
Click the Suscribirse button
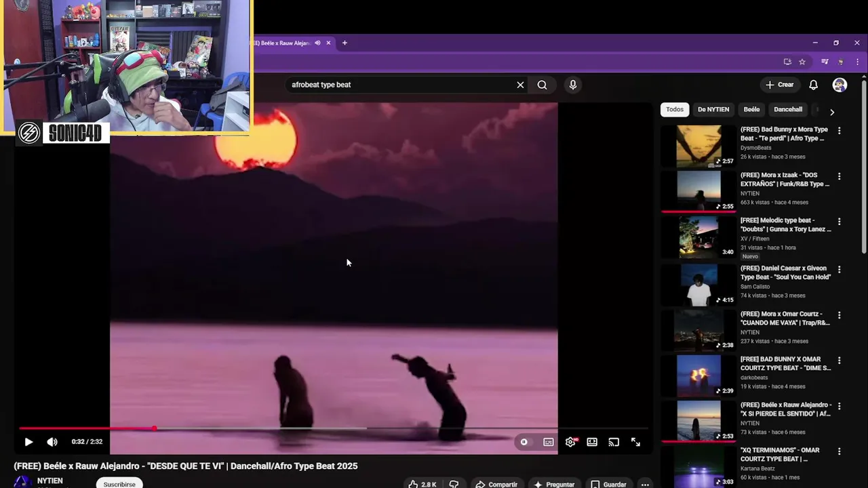click(119, 484)
